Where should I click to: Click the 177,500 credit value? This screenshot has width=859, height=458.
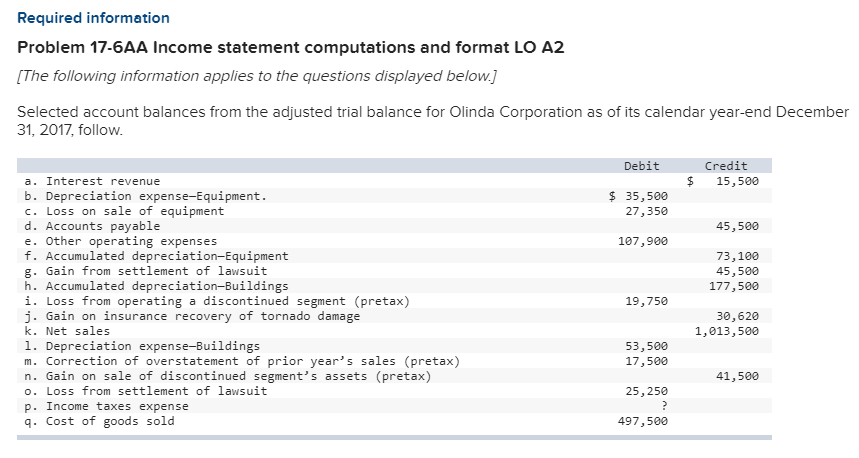point(734,286)
